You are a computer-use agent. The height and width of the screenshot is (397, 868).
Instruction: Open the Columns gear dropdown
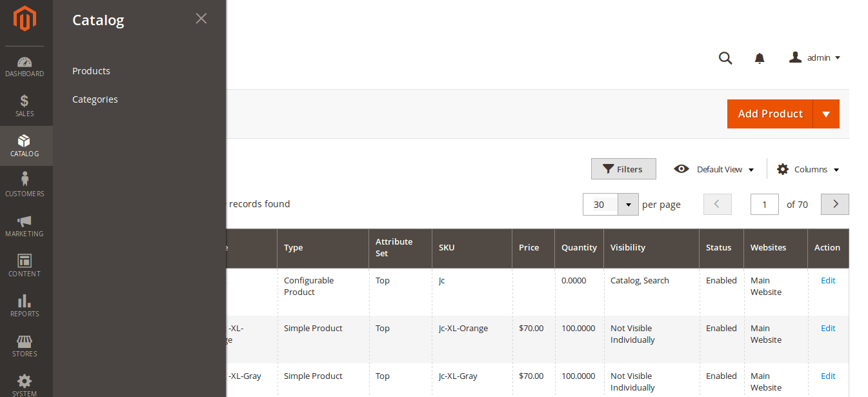point(808,169)
